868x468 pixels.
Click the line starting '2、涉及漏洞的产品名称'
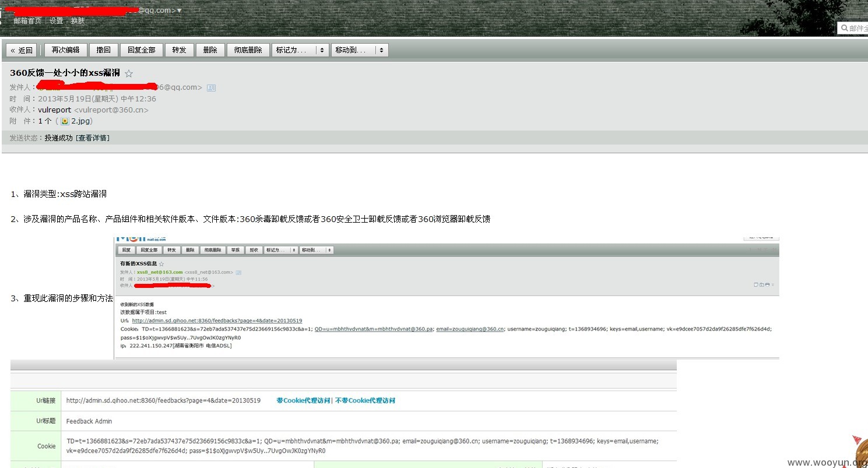click(x=250, y=219)
